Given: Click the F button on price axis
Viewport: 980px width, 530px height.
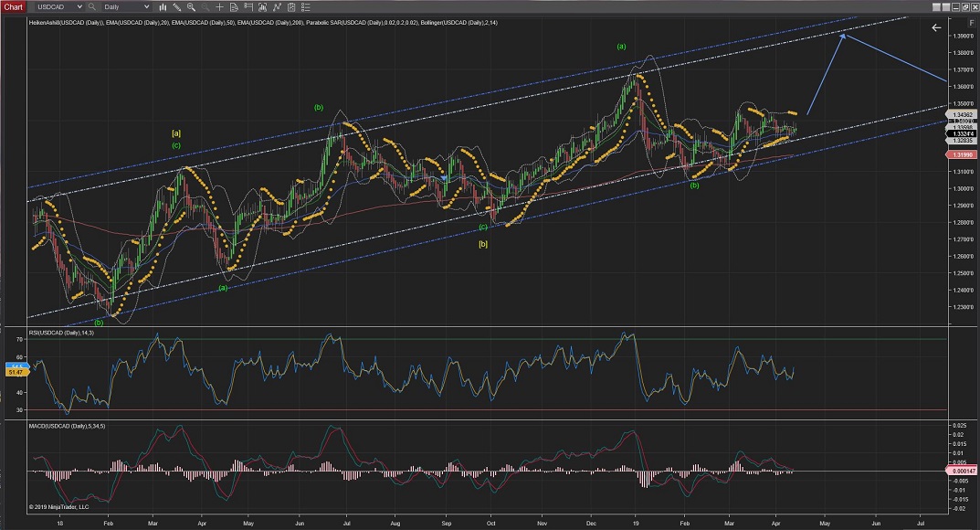Looking at the screenshot, I should click(x=971, y=23).
